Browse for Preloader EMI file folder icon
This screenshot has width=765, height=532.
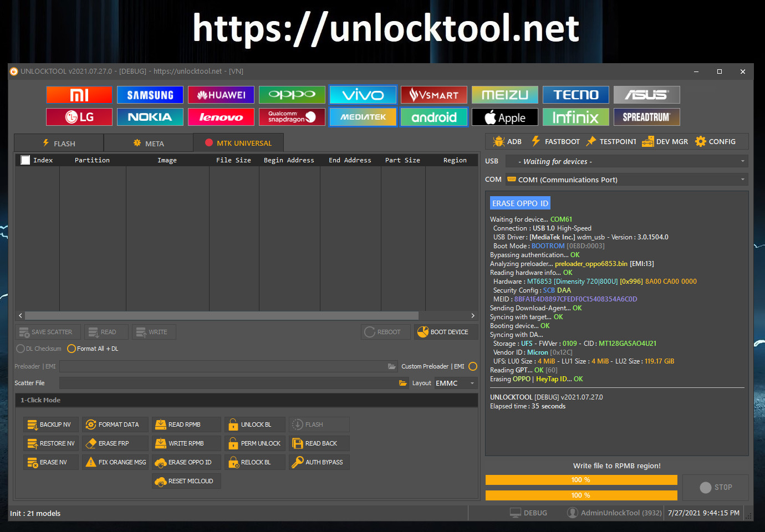point(392,366)
